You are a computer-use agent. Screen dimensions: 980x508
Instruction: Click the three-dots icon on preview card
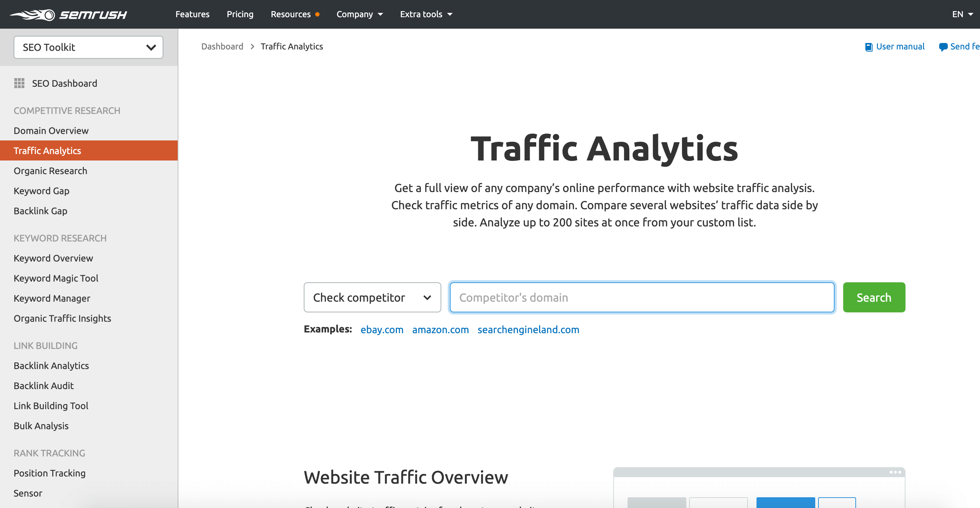tap(895, 472)
